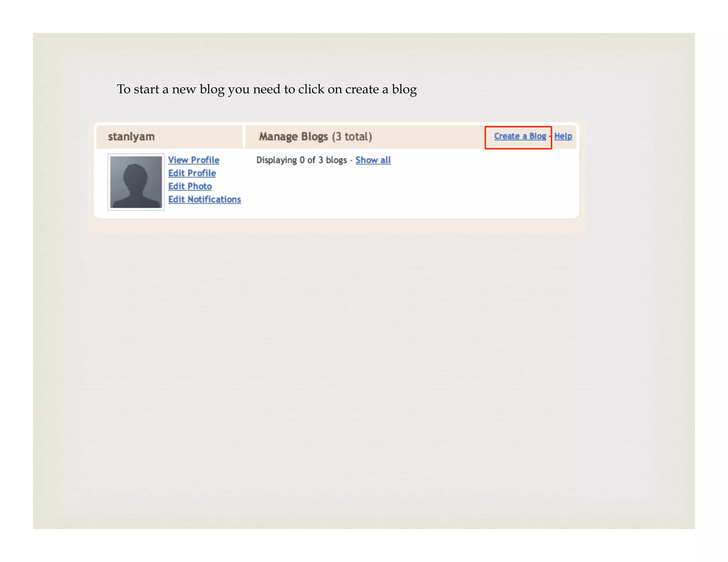
Task: Click Show all blogs link
Action: (373, 160)
